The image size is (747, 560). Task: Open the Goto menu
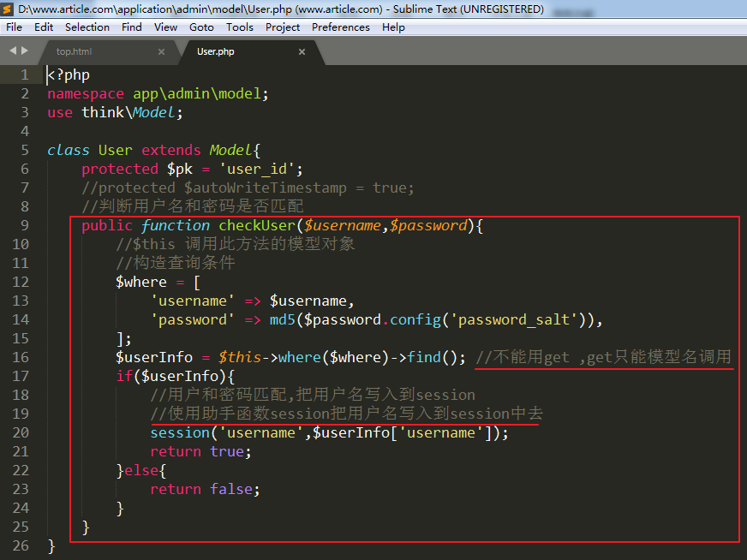[201, 27]
